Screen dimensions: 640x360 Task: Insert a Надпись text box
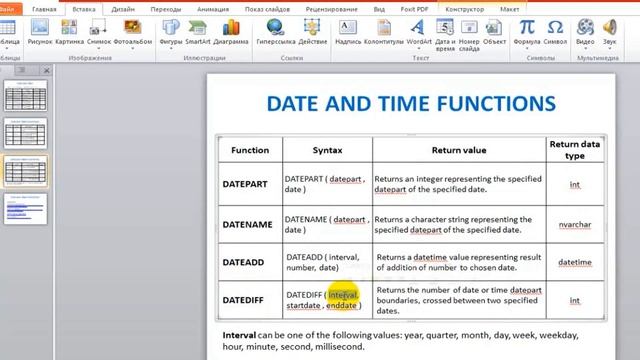348,32
